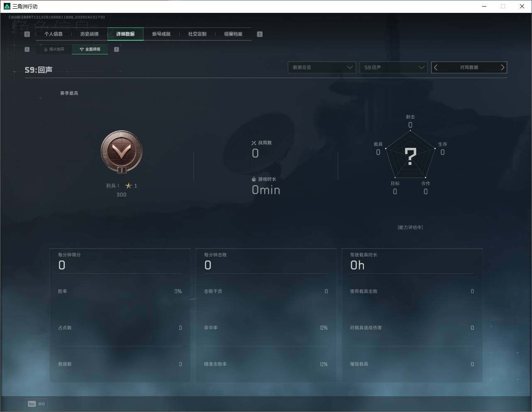Click left arrow beside 对局数据

point(436,67)
